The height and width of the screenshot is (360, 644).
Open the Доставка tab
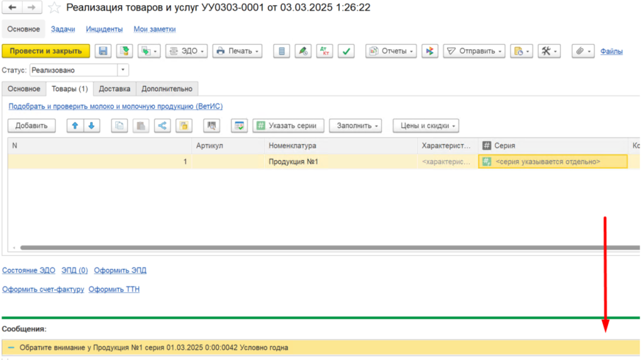[x=114, y=89]
